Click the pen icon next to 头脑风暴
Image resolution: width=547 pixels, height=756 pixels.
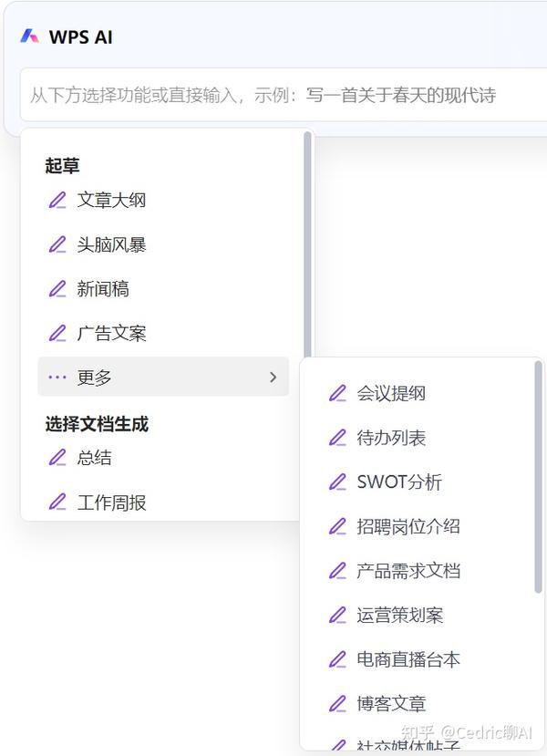(x=57, y=243)
